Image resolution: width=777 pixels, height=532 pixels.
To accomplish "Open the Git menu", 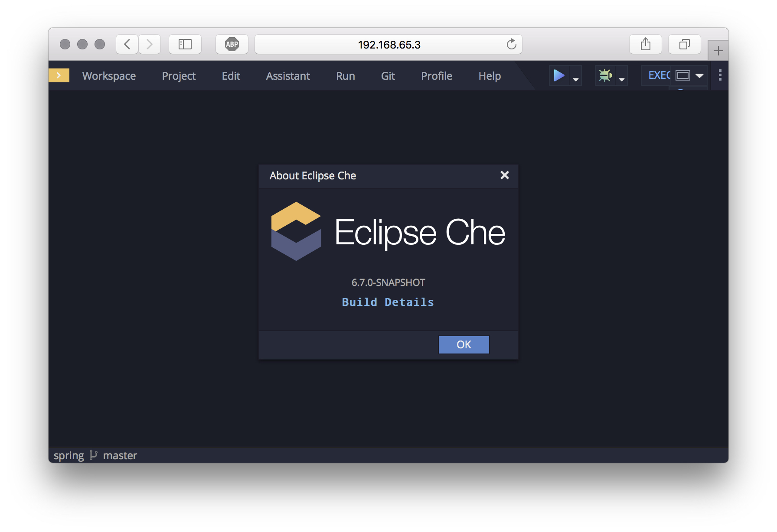I will pyautogui.click(x=388, y=76).
